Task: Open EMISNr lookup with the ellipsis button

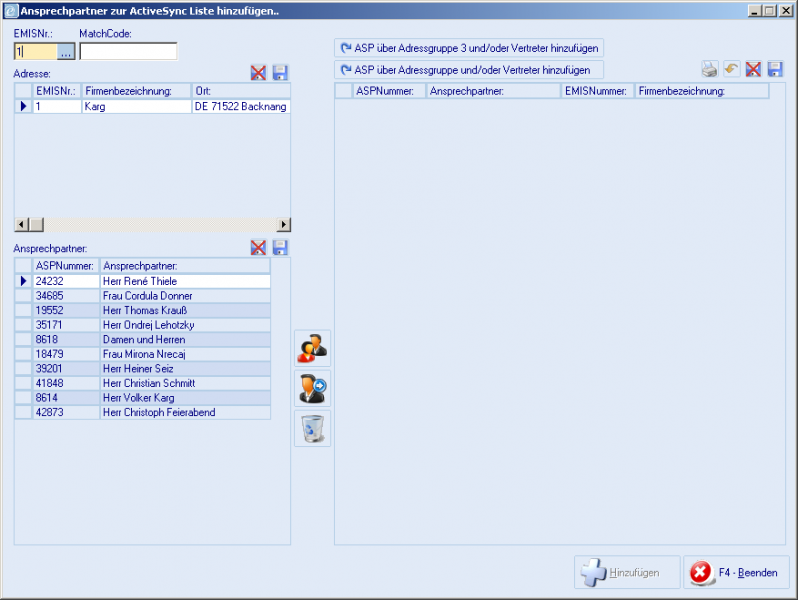Action: 66,51
